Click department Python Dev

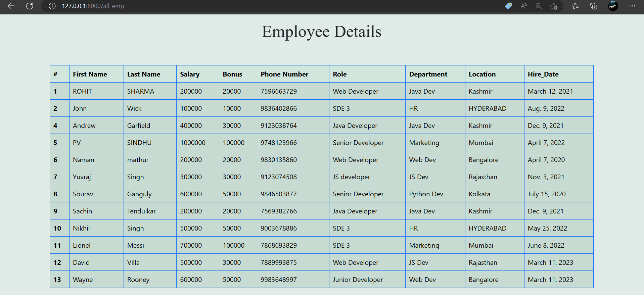click(426, 194)
